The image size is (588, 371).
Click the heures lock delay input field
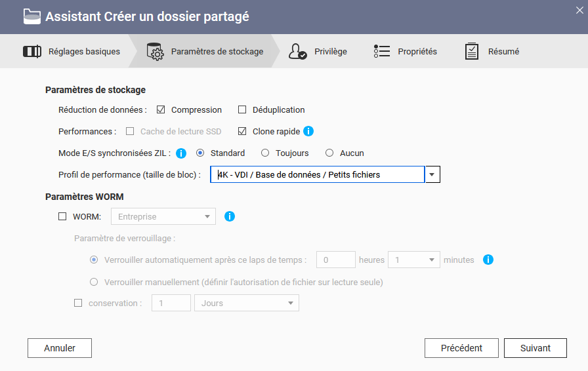(335, 260)
